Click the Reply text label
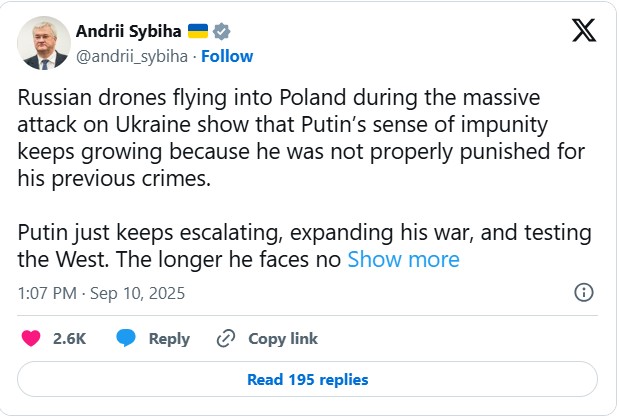 [x=169, y=339]
